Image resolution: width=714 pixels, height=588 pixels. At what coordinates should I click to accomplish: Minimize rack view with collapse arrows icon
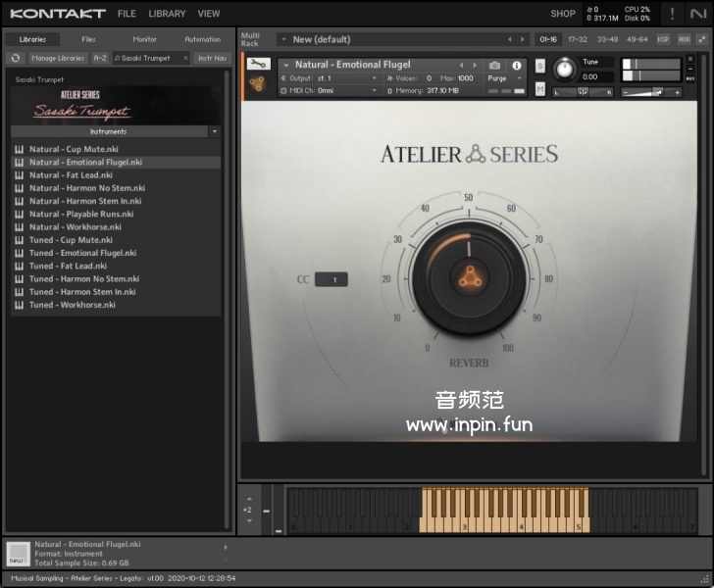tap(701, 39)
